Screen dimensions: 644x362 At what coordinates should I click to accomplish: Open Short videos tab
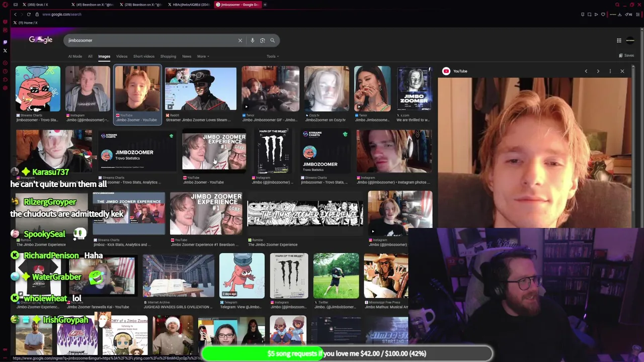pyautogui.click(x=144, y=56)
